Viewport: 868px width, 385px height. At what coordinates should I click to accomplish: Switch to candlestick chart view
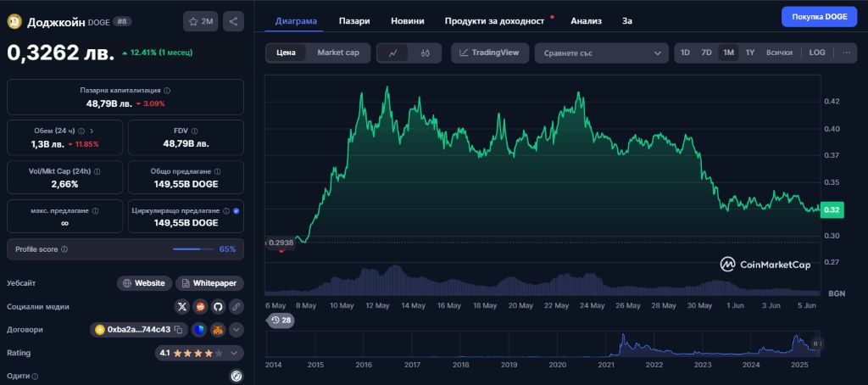click(x=426, y=53)
